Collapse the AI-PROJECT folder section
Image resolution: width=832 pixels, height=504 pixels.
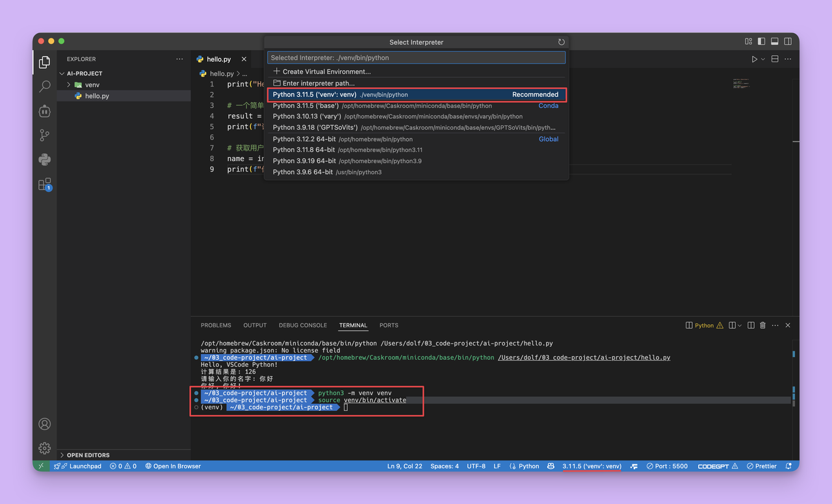pos(123,73)
